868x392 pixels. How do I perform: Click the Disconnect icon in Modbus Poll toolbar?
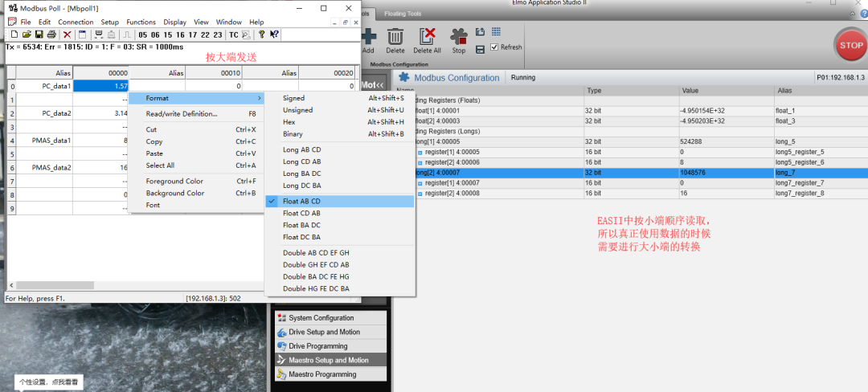[x=111, y=35]
